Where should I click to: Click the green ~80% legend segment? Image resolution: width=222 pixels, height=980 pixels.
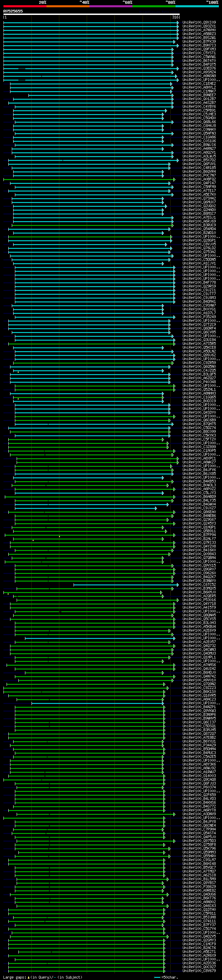tap(154, 7)
